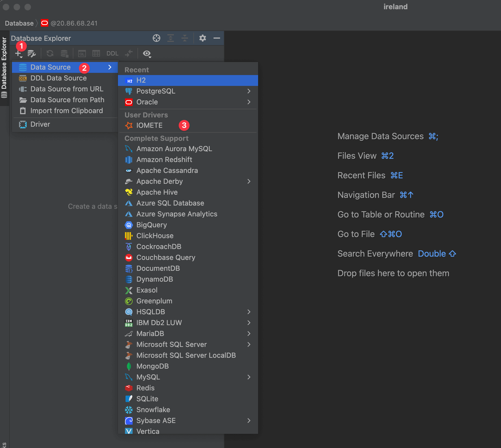Open the query console QL icon
The width and height of the screenshot is (501, 448).
click(x=82, y=54)
